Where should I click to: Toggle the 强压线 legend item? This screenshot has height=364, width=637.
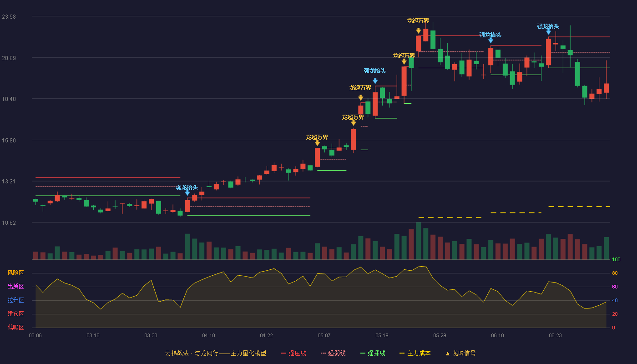point(293,353)
